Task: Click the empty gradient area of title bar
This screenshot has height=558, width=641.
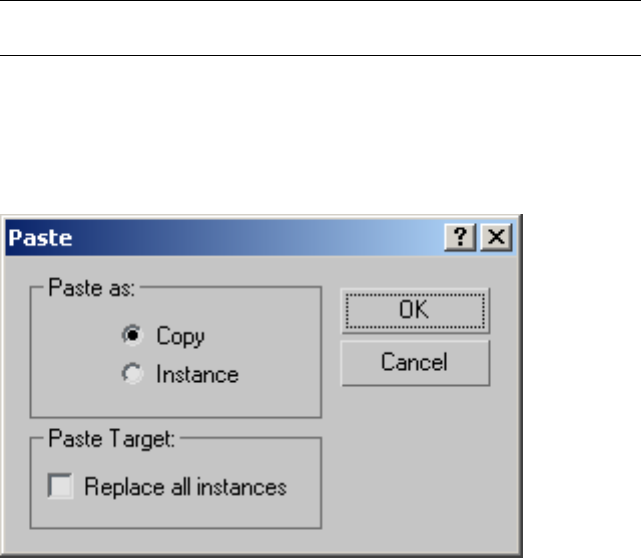Action: (260, 238)
